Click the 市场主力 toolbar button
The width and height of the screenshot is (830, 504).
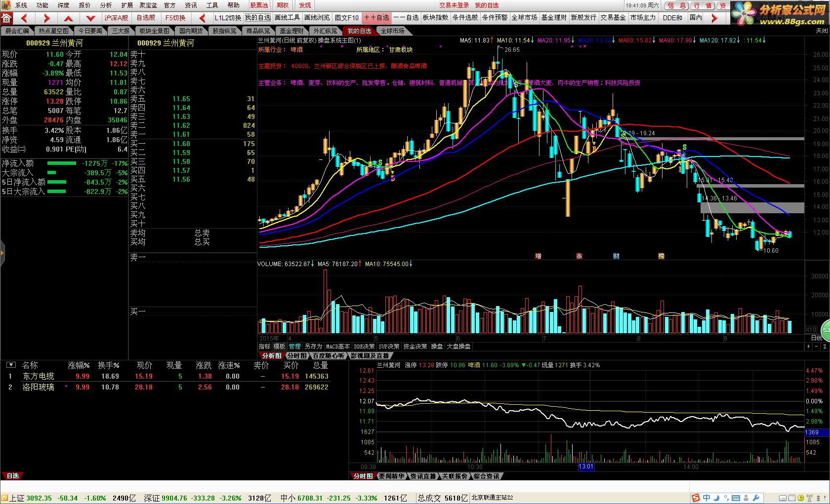pyautogui.click(x=643, y=18)
